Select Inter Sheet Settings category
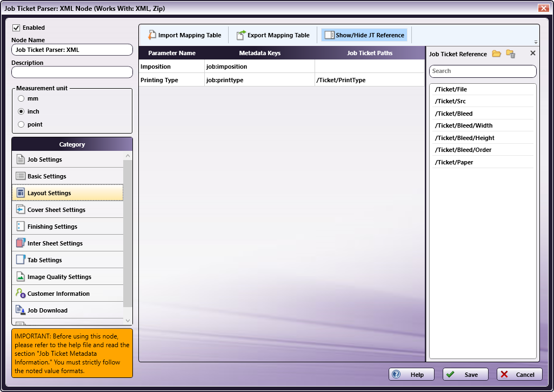554x392 pixels. (x=68, y=243)
